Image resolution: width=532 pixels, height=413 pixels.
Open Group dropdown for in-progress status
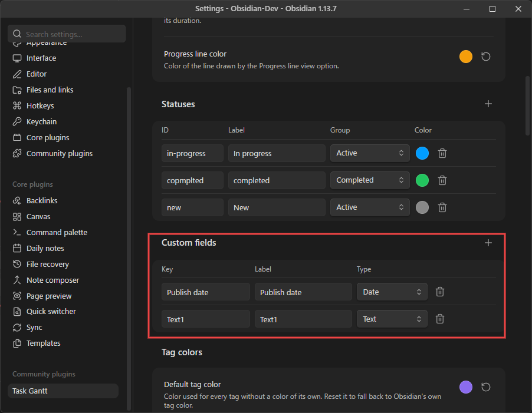(x=370, y=153)
